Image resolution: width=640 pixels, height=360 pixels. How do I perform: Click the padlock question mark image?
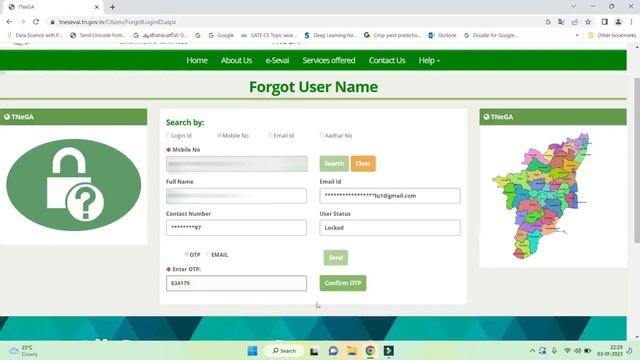pos(73,185)
